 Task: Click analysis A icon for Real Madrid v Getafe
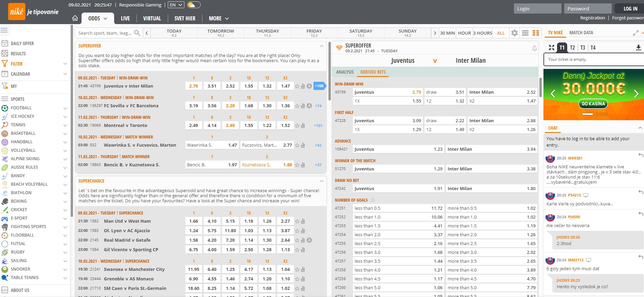point(309,240)
